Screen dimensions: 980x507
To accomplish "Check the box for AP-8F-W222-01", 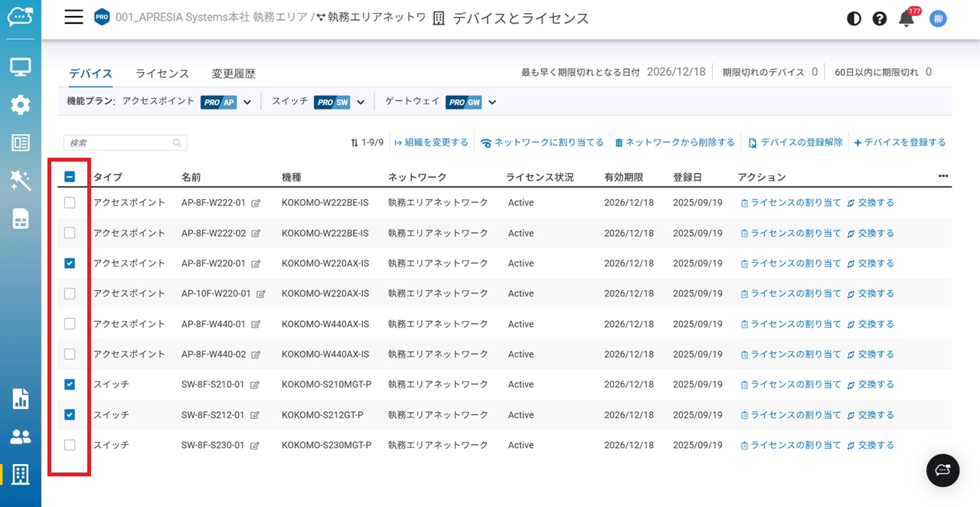I will click(x=70, y=203).
